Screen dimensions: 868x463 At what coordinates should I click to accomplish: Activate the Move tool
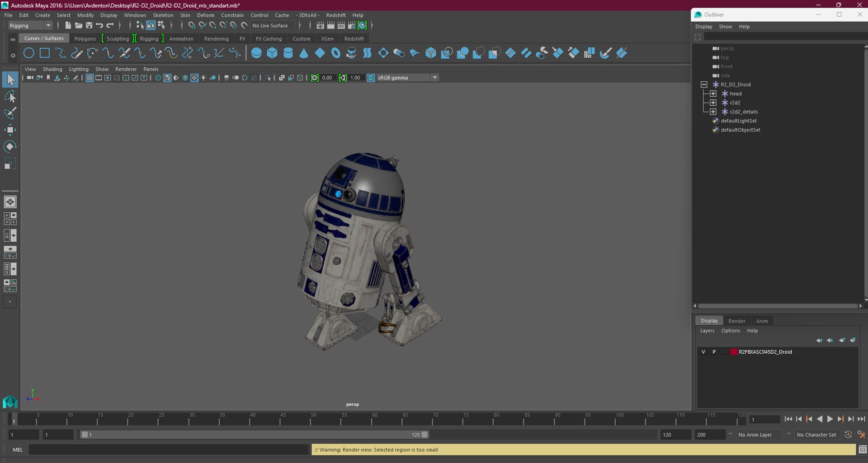pos(10,130)
